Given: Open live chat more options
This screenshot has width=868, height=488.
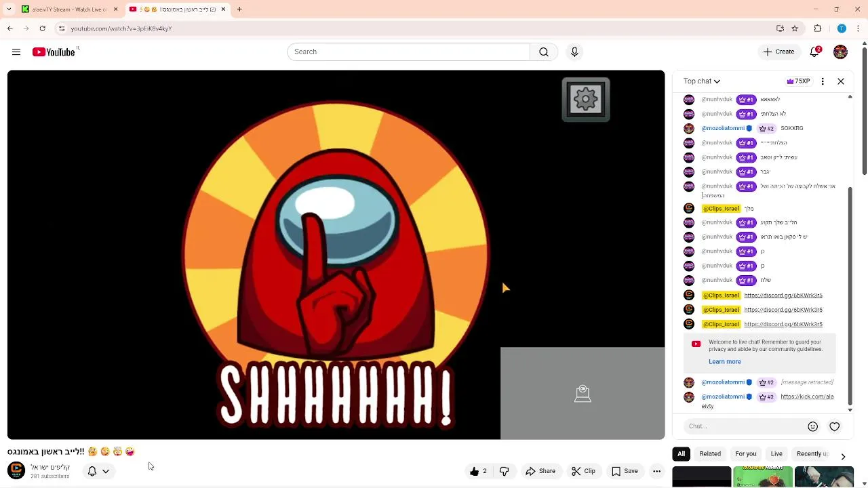Looking at the screenshot, I should tap(823, 81).
